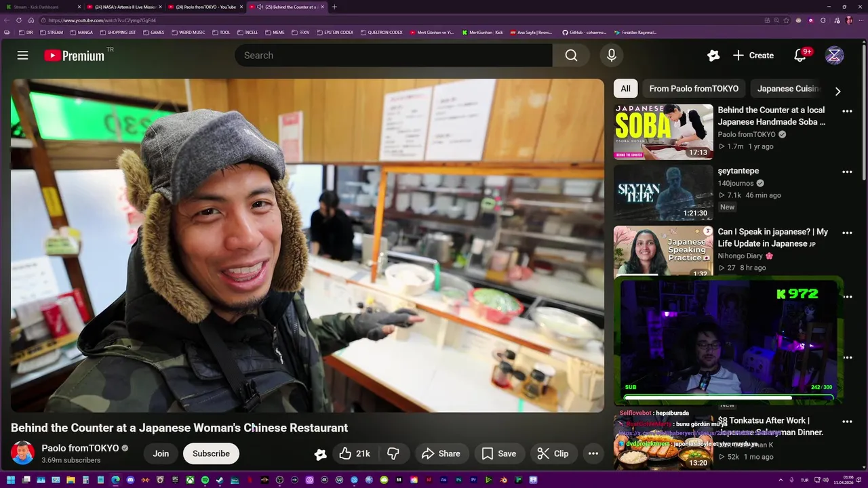Open the Japanese SOBA video thumbnail
Viewport: 868px width, 488px height.
(663, 131)
